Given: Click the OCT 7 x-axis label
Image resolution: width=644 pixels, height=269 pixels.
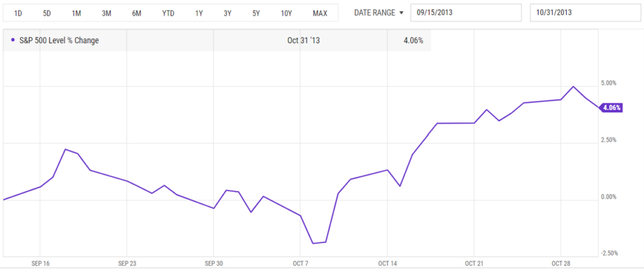Looking at the screenshot, I should [x=301, y=263].
